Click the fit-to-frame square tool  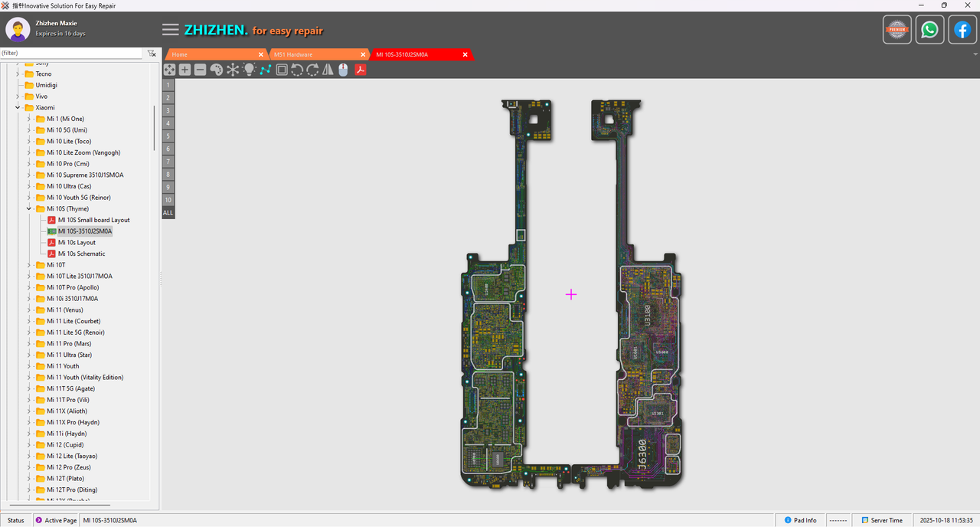tap(282, 70)
